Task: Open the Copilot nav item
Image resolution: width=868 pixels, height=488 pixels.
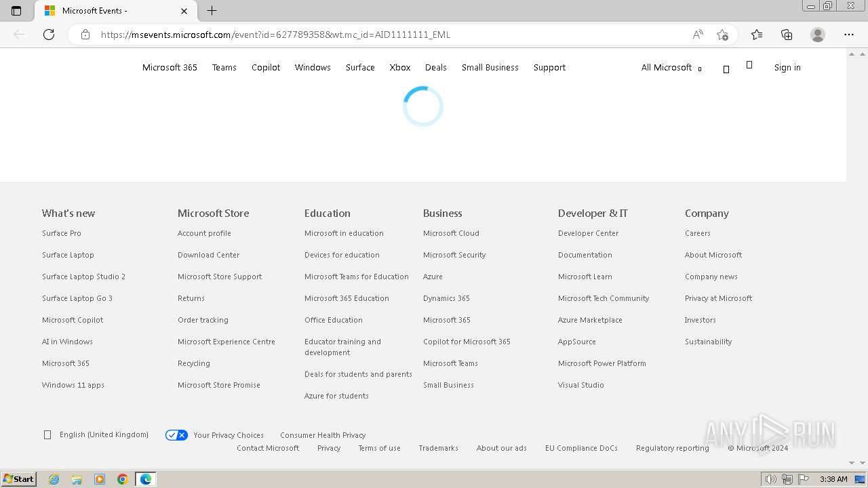Action: coord(266,67)
